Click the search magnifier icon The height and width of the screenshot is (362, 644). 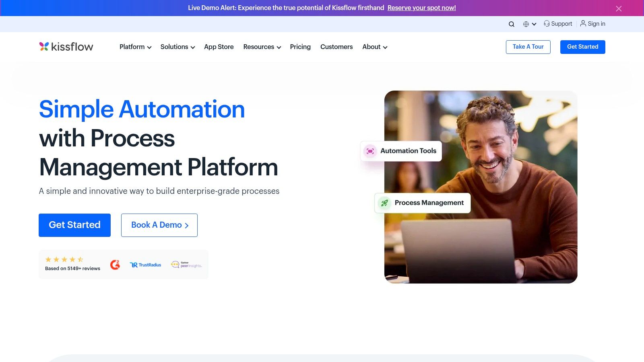tap(511, 24)
